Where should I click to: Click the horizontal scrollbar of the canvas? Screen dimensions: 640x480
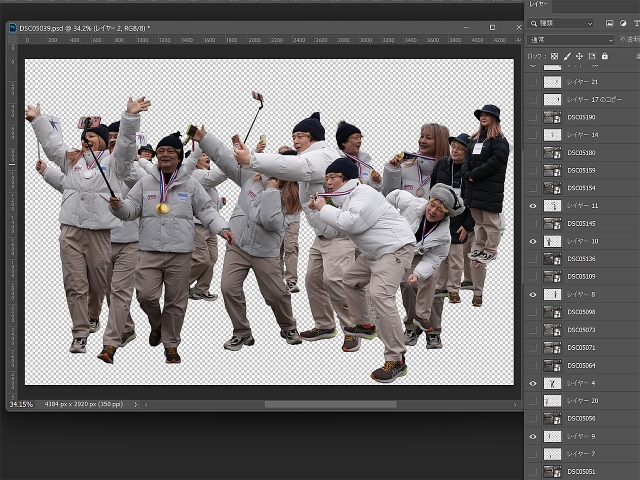click(330, 404)
